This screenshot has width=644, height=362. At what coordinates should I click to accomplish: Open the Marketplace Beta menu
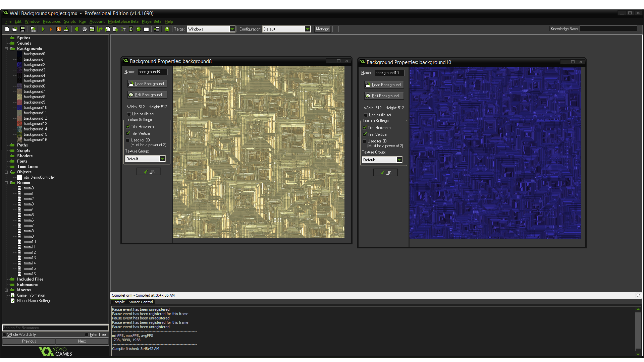(123, 21)
